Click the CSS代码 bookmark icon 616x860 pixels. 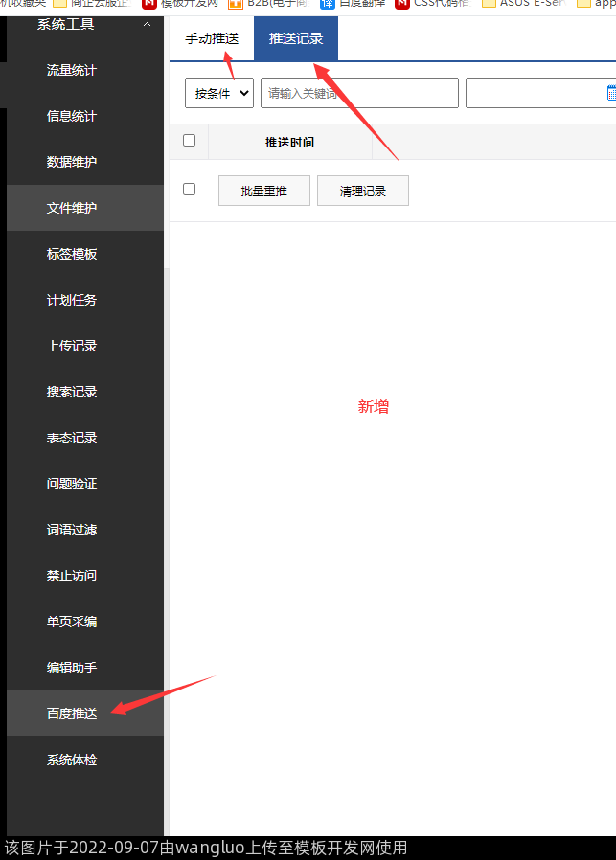[x=401, y=4]
